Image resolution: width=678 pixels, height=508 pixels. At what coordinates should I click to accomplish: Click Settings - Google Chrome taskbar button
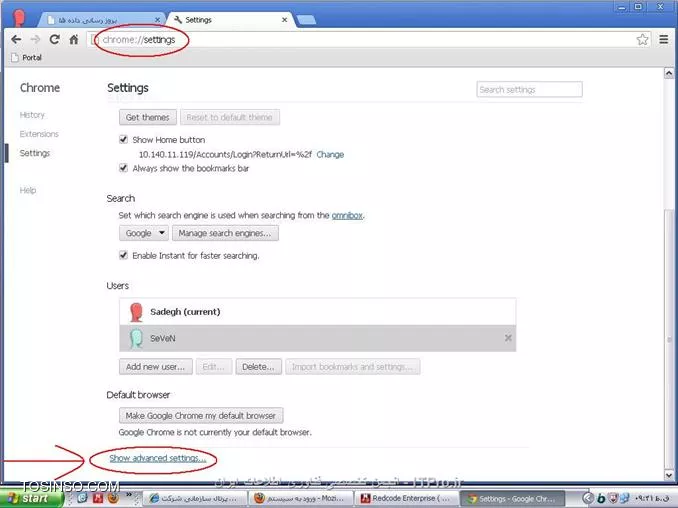point(512,498)
